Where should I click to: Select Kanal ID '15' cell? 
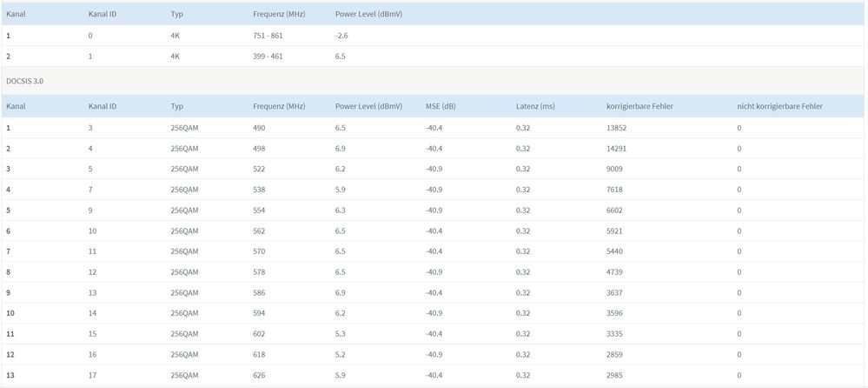coord(92,334)
